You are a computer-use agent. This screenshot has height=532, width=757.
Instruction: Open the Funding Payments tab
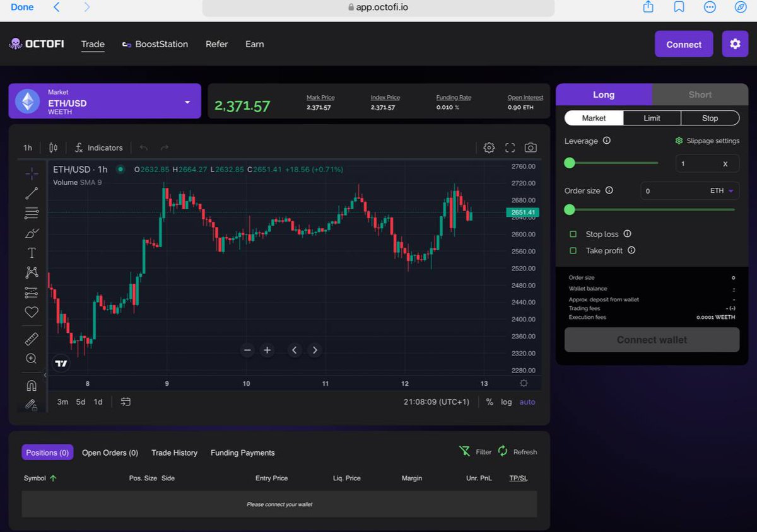[242, 453]
